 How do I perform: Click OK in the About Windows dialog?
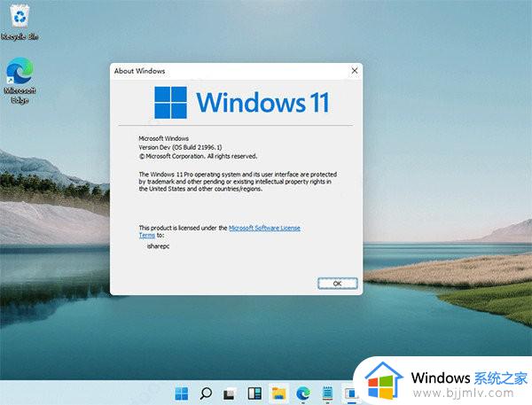(338, 284)
